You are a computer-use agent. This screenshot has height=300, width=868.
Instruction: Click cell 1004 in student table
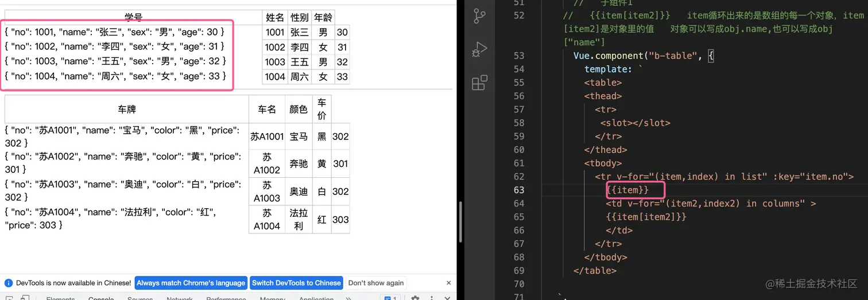pyautogui.click(x=275, y=77)
